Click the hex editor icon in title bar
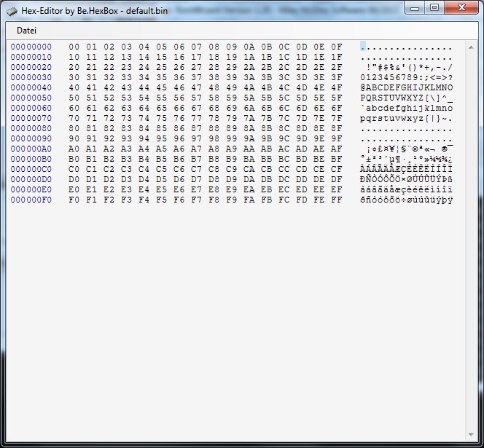 pyautogui.click(x=11, y=10)
